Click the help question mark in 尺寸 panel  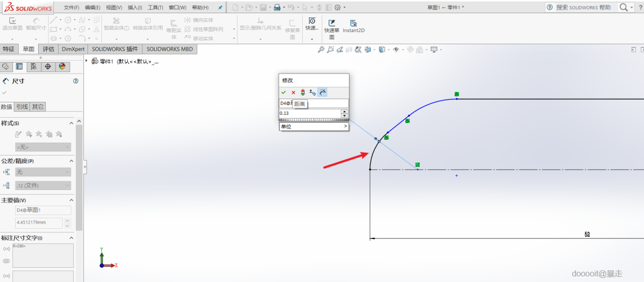click(x=76, y=81)
